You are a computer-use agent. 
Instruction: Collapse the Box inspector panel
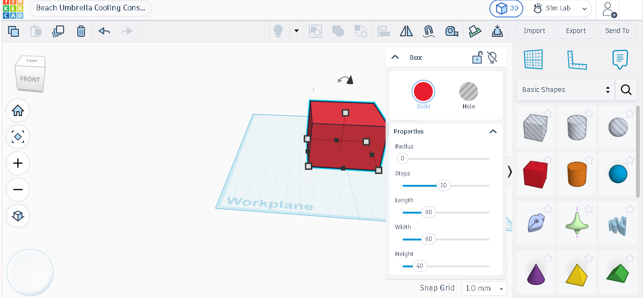point(395,57)
